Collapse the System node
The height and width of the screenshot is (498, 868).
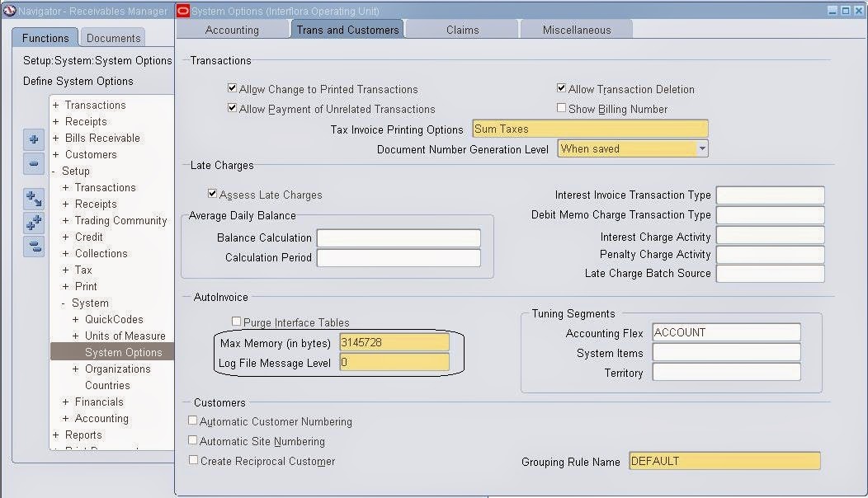pyautogui.click(x=63, y=303)
